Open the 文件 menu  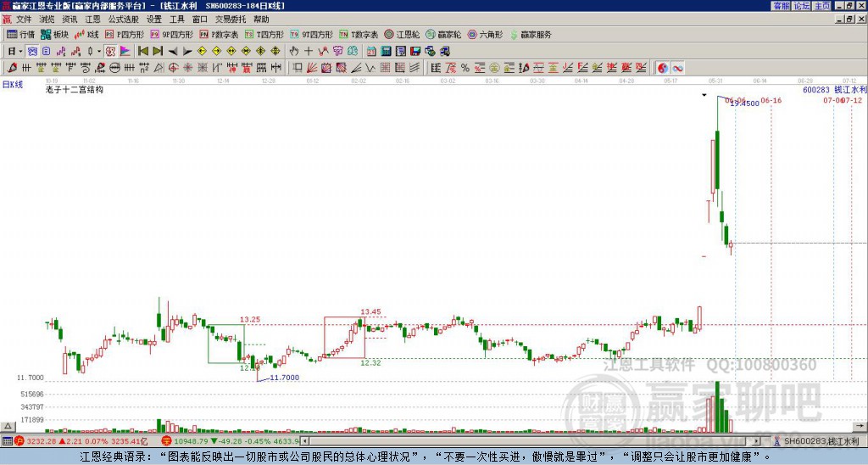pos(24,20)
